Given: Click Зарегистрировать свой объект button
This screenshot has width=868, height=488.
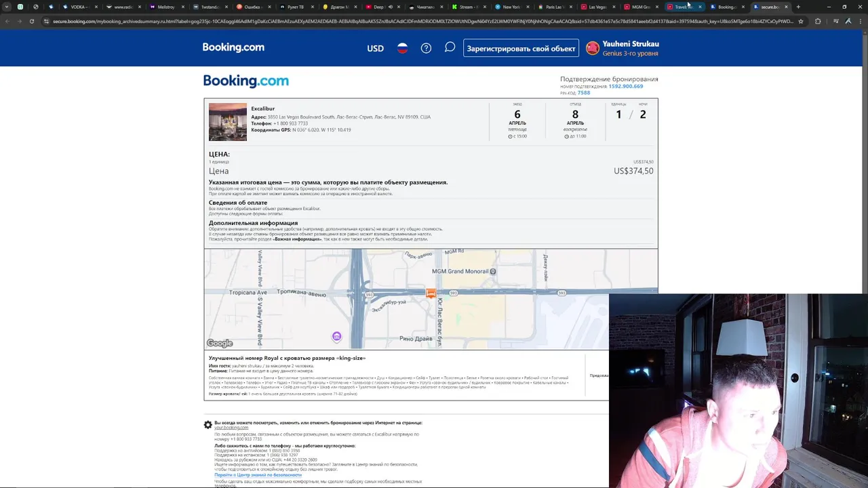Looking at the screenshot, I should (x=521, y=48).
